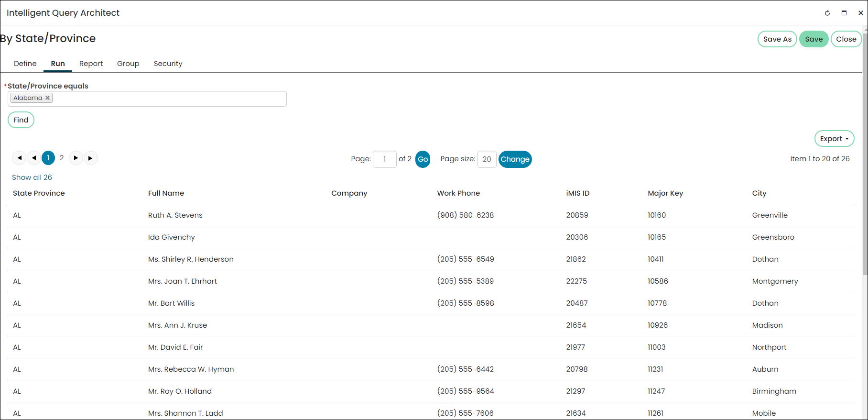Select the name Mr. David E. Fair
The height and width of the screenshot is (420, 868).
tap(175, 347)
